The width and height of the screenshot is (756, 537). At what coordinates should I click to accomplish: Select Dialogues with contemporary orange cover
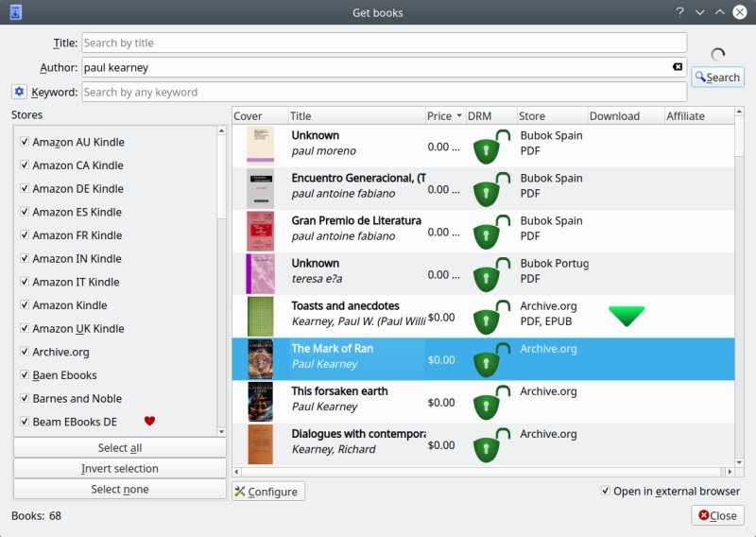[x=261, y=444]
